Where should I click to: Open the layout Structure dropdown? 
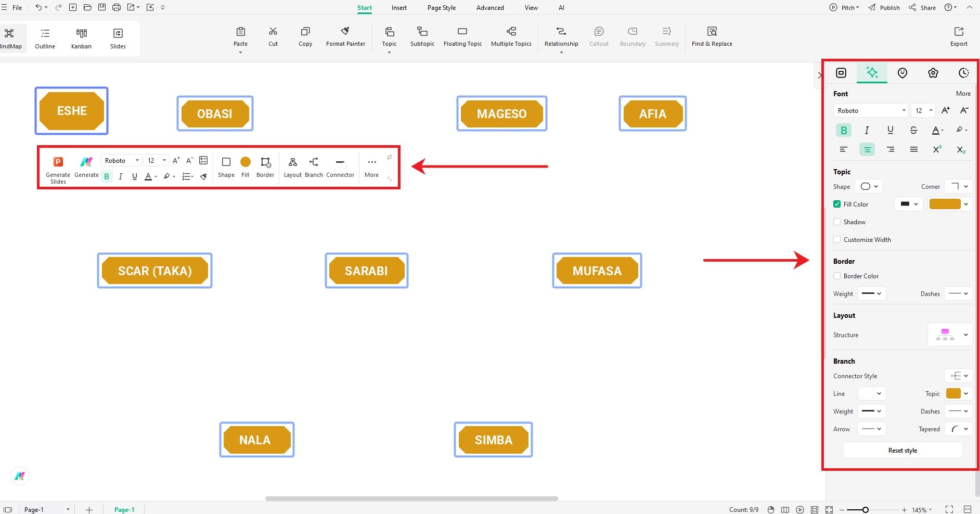click(x=950, y=335)
